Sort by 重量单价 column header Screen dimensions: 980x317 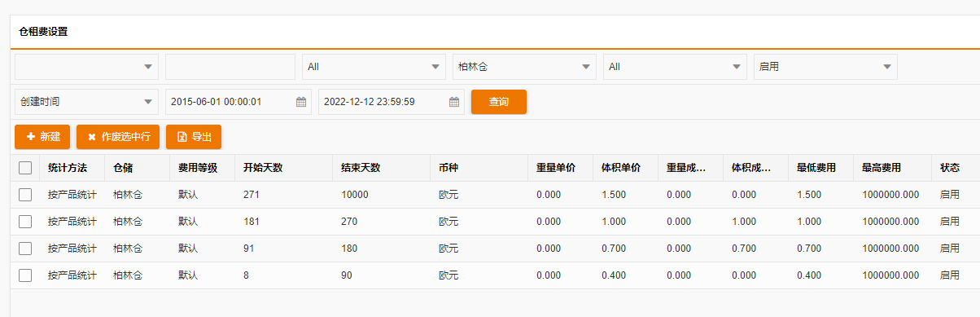pyautogui.click(x=561, y=168)
